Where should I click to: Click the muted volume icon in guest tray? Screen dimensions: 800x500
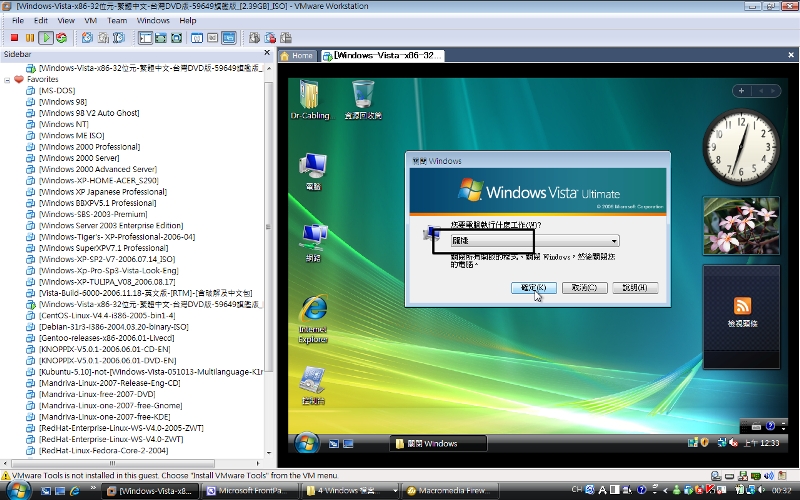pos(734,443)
